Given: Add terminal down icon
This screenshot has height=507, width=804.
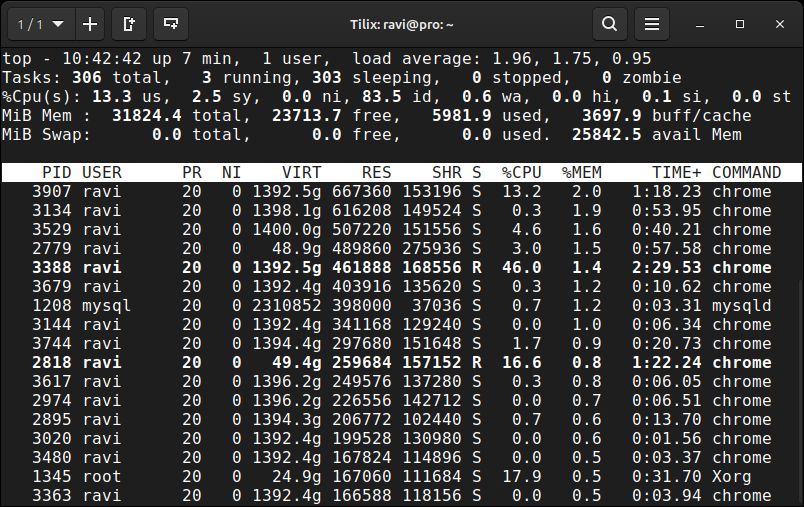Looking at the screenshot, I should click(x=171, y=24).
